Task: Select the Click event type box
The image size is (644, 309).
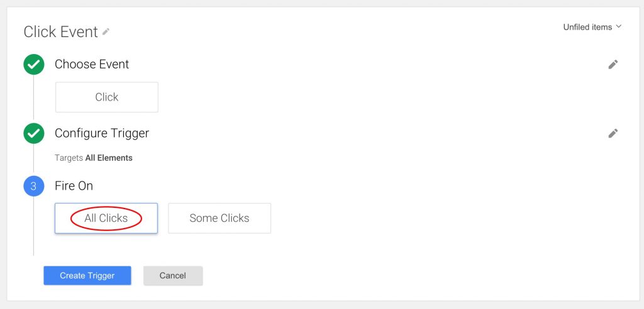Action: pos(107,97)
